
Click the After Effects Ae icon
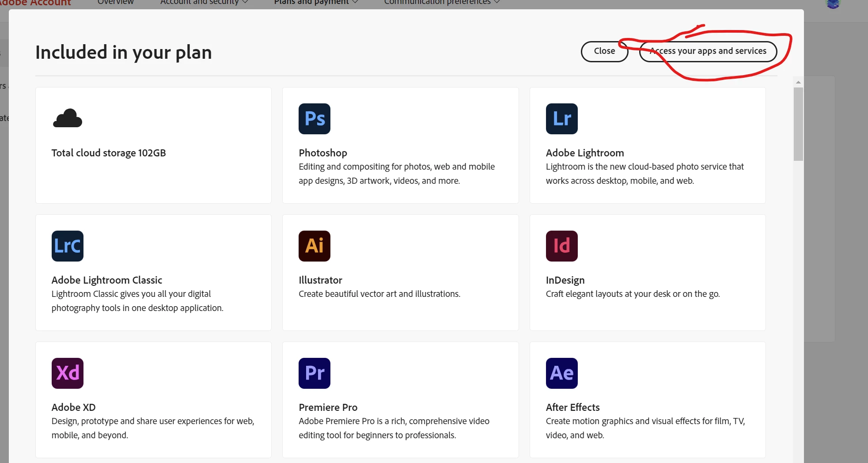pos(561,373)
